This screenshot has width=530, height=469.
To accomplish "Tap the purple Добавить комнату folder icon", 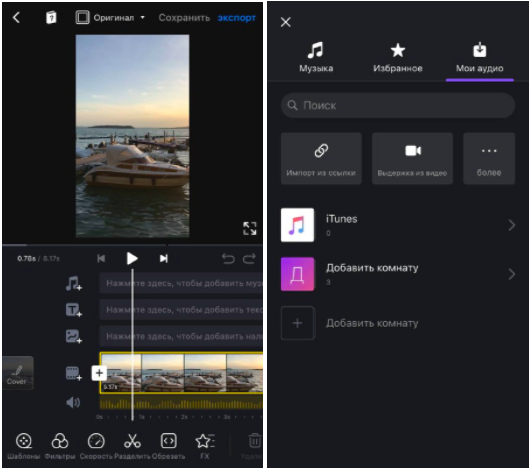I will [x=297, y=274].
